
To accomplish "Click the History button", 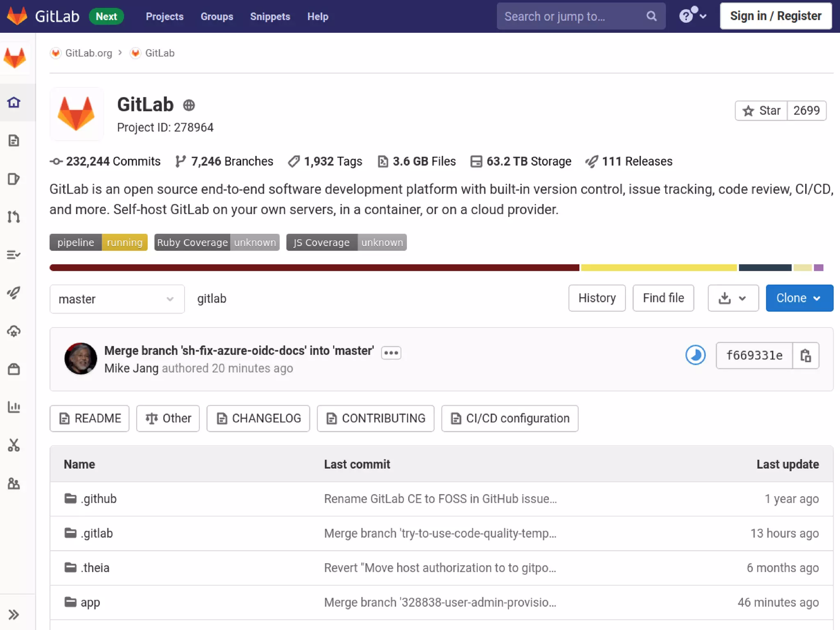I will (597, 298).
